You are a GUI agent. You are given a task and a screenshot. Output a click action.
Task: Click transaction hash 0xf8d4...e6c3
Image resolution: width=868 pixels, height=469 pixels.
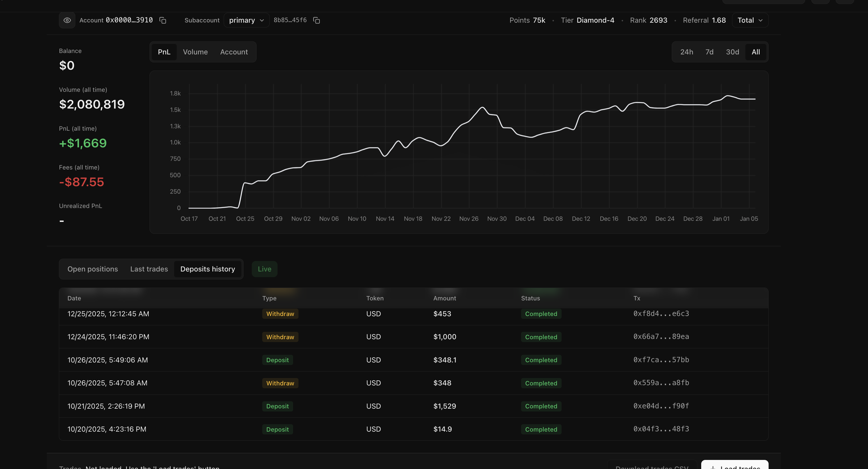(x=660, y=314)
